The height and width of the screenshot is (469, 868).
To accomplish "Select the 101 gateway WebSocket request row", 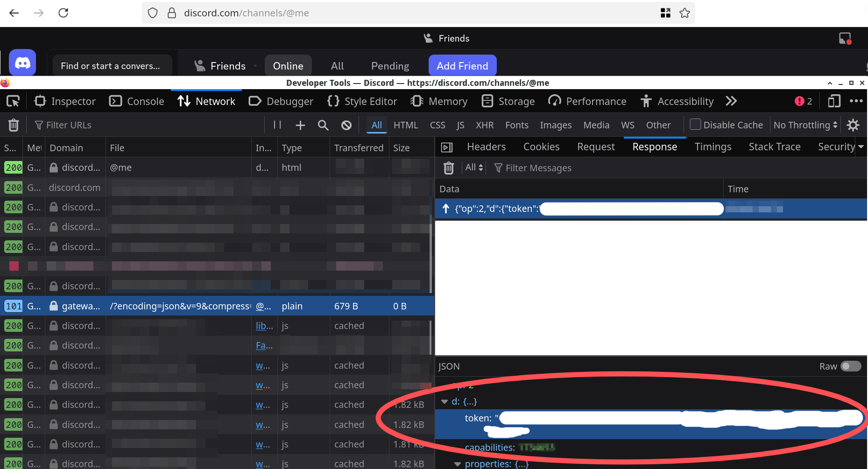I will [217, 306].
